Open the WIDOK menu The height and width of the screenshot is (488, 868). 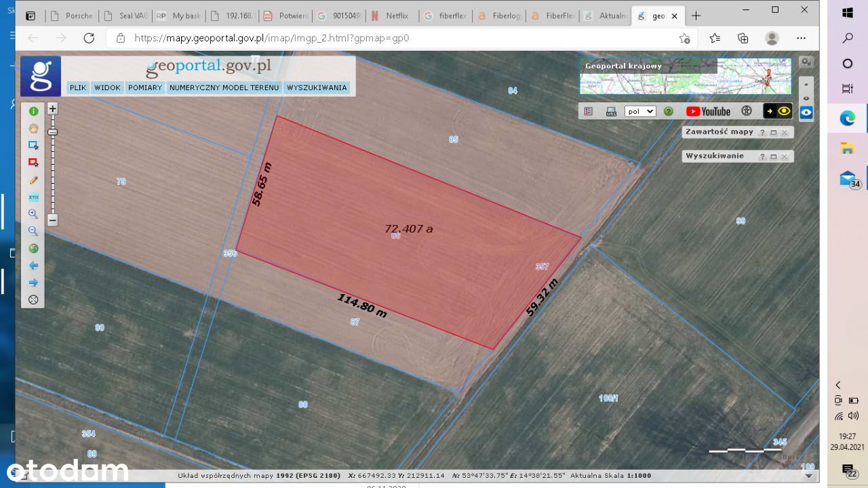point(107,87)
